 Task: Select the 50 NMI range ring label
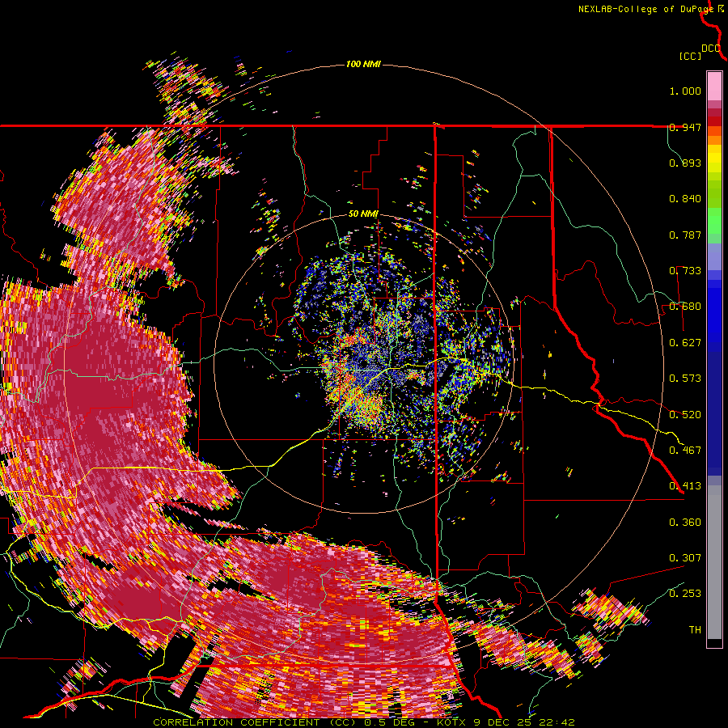point(363,214)
